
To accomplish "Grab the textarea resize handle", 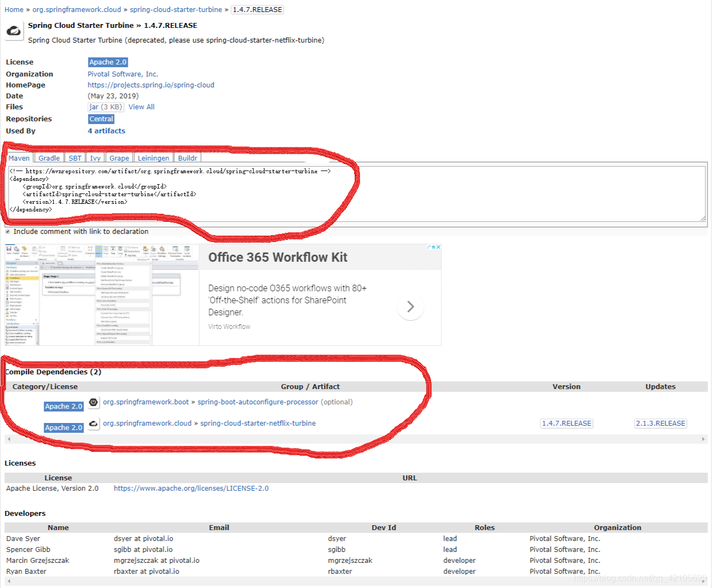I will click(x=703, y=219).
